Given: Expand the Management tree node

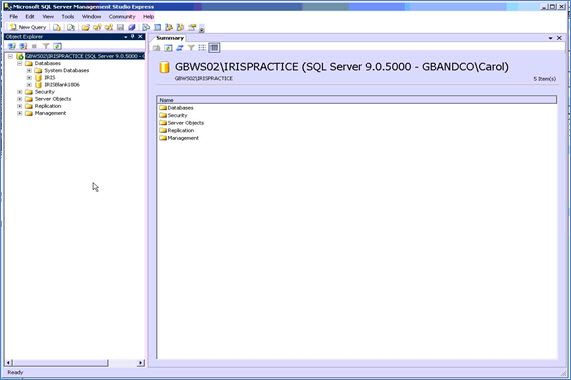Looking at the screenshot, I should pyautogui.click(x=20, y=113).
